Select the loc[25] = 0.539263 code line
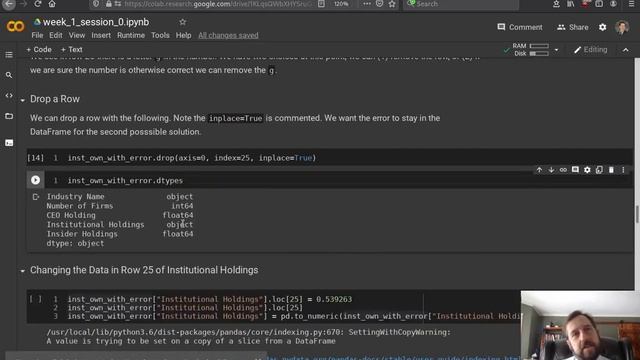This screenshot has height=360, width=640. tap(210, 299)
